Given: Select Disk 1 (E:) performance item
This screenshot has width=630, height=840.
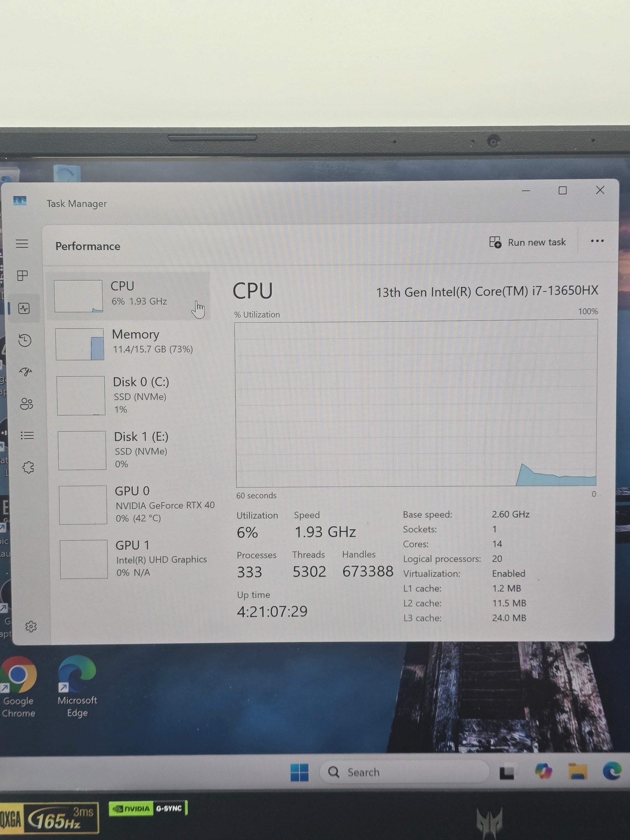Looking at the screenshot, I should [x=133, y=450].
